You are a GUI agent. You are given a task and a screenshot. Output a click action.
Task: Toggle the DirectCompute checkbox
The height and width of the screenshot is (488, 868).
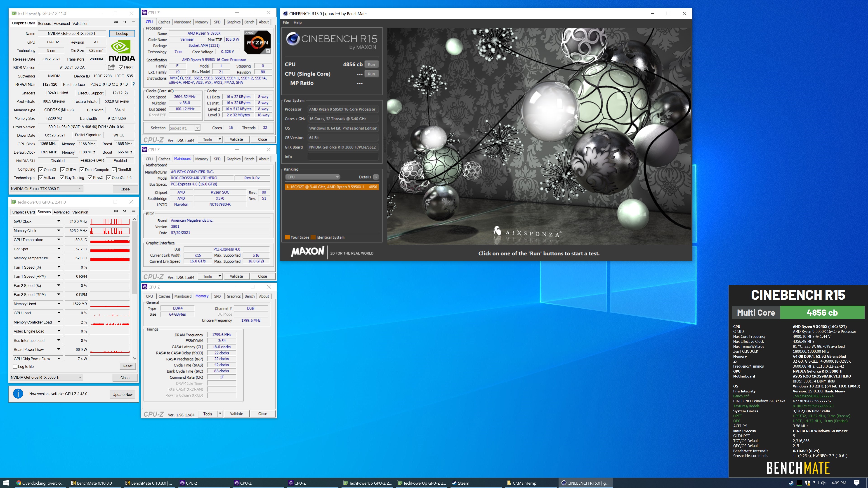(82, 170)
